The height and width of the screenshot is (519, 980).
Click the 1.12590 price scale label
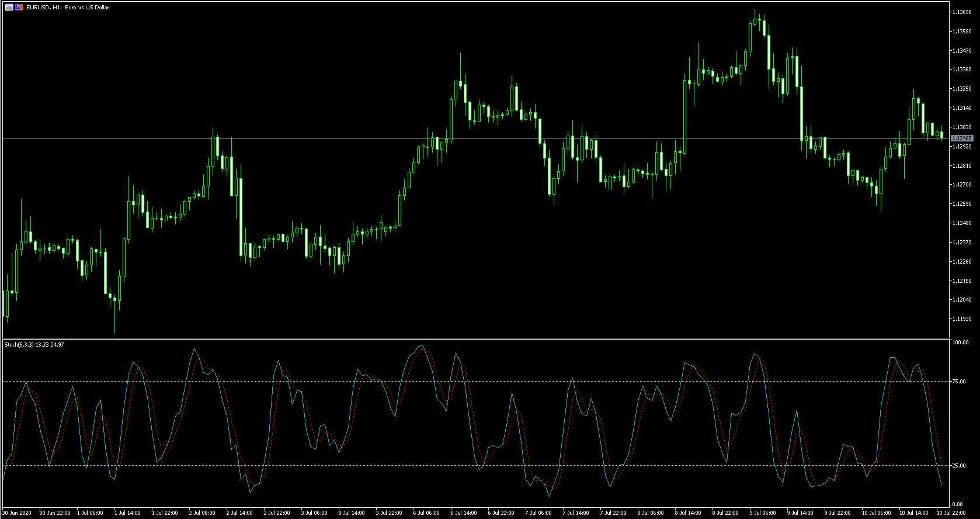coord(962,204)
